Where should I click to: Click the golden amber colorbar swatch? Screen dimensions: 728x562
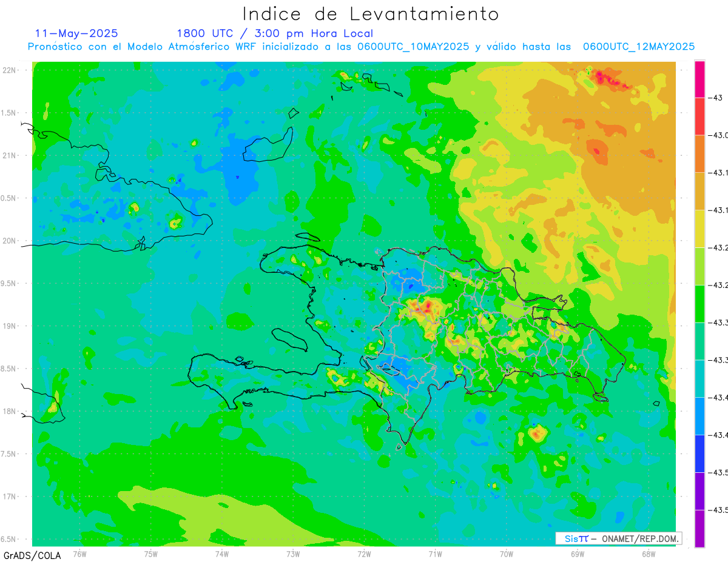[x=699, y=192]
